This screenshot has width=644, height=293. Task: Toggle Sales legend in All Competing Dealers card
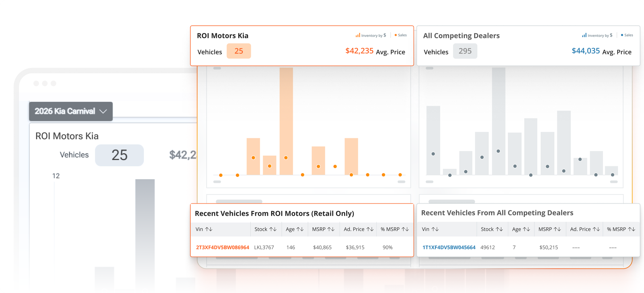click(627, 35)
